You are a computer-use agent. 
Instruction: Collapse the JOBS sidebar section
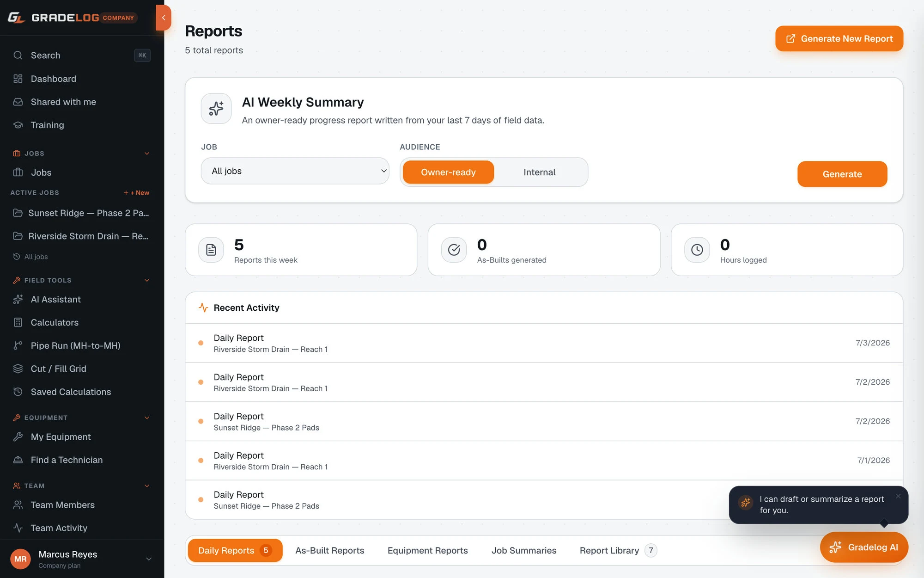point(147,154)
